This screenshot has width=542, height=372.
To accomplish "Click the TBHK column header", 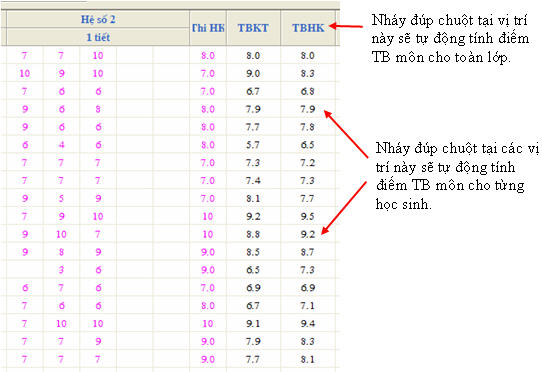I will (x=308, y=28).
